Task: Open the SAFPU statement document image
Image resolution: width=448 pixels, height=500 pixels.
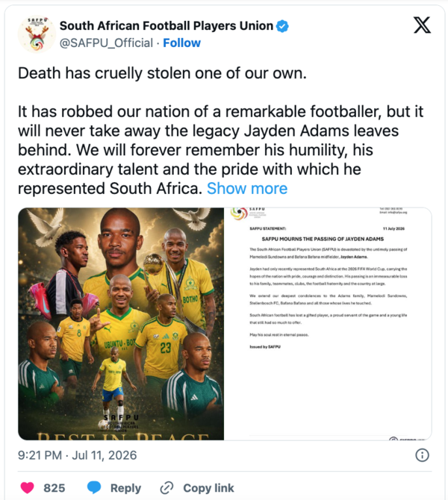Action: (328, 324)
